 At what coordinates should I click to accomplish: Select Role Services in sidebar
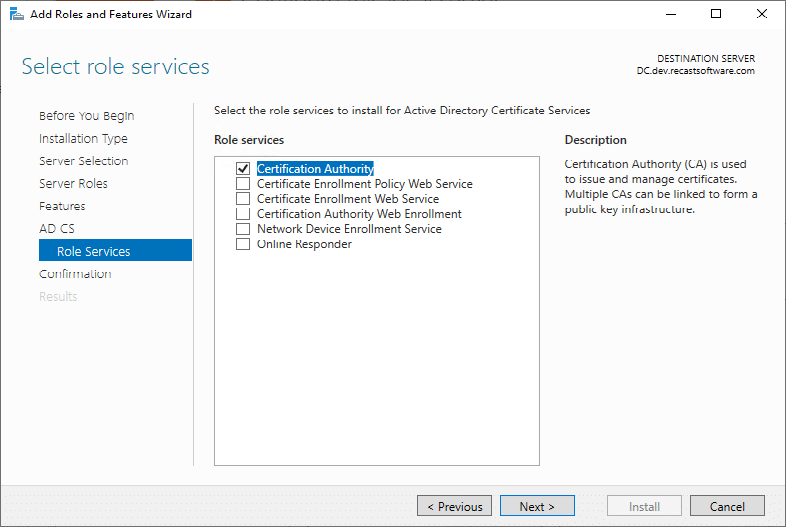[93, 251]
